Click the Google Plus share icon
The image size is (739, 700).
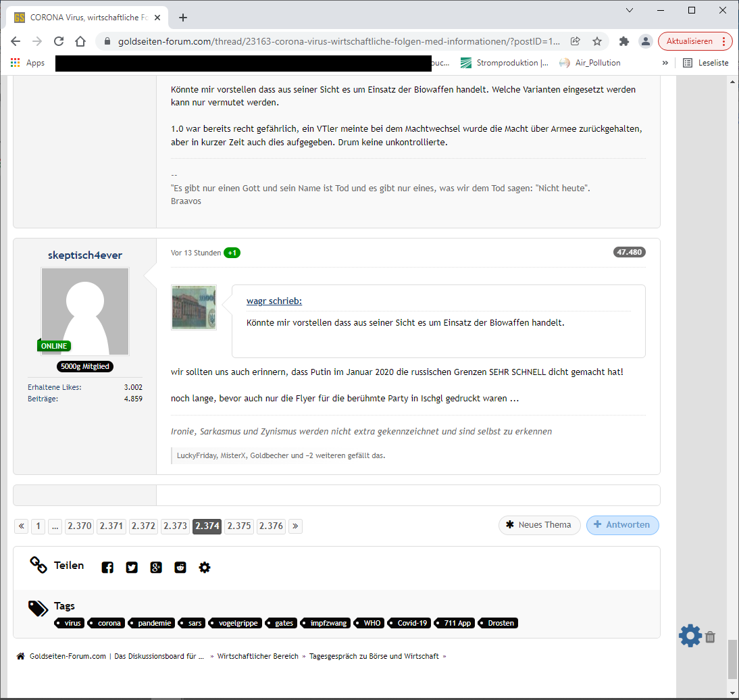[156, 568]
